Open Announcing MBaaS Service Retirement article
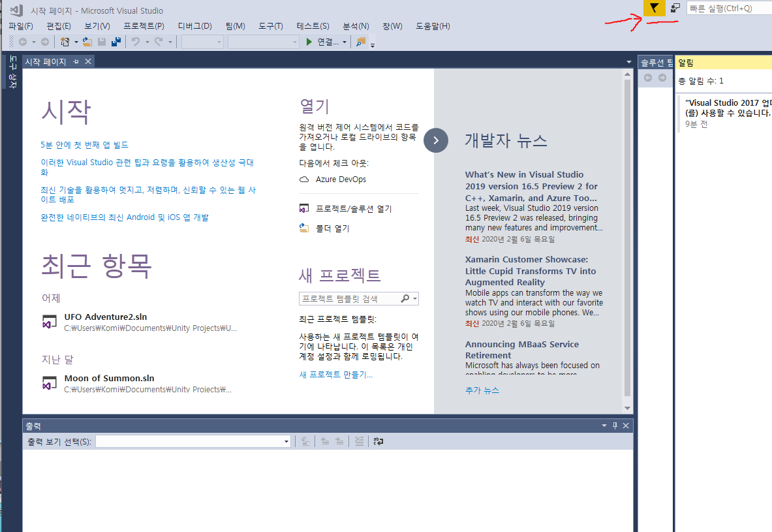Viewport: 772px width, 532px height. [x=522, y=350]
